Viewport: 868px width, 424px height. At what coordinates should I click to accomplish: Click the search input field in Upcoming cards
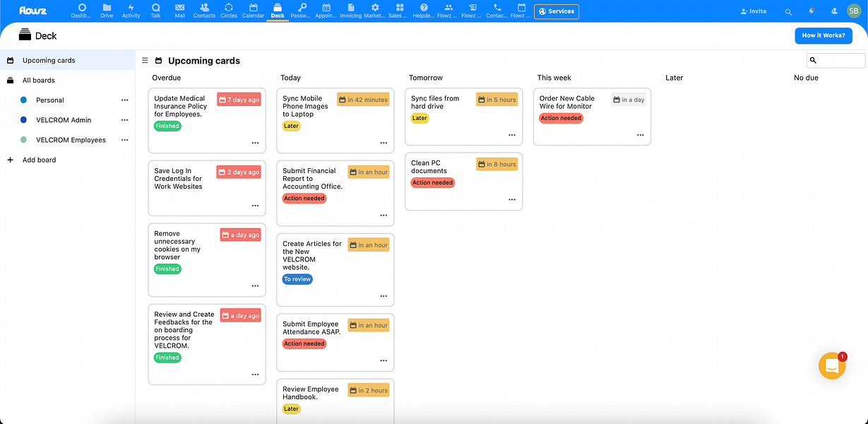tap(836, 61)
